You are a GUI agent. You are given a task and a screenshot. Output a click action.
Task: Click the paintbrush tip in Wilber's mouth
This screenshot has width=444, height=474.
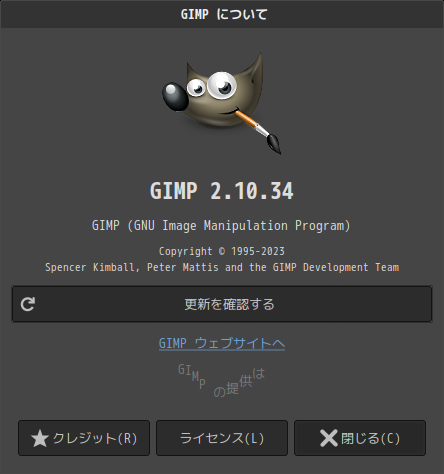tap(274, 143)
